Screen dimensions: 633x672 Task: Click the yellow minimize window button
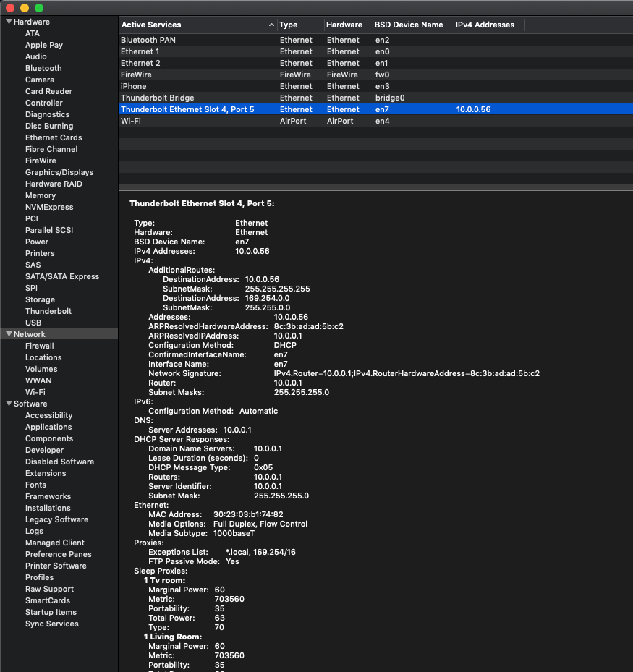[x=25, y=7]
